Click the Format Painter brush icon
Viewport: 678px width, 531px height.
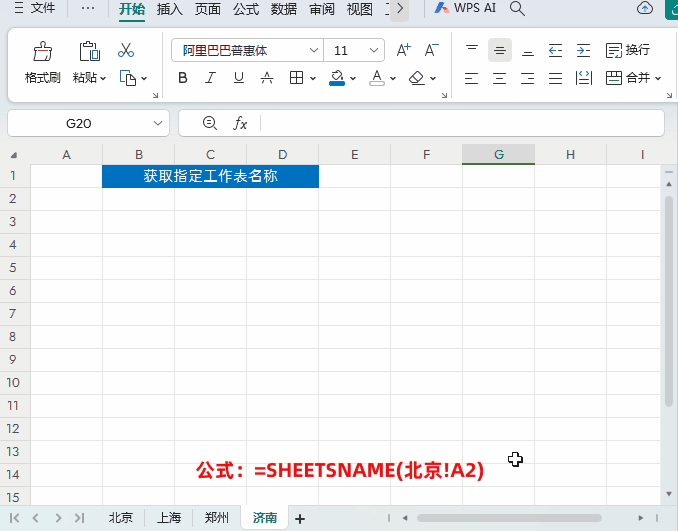pos(42,51)
